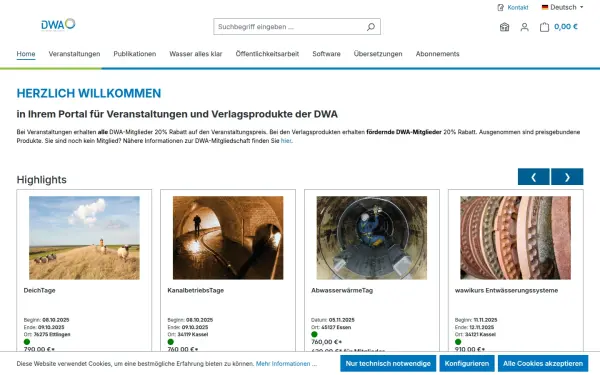Click the DeichTage title
Screen dimensions: 600x375
pos(39,290)
